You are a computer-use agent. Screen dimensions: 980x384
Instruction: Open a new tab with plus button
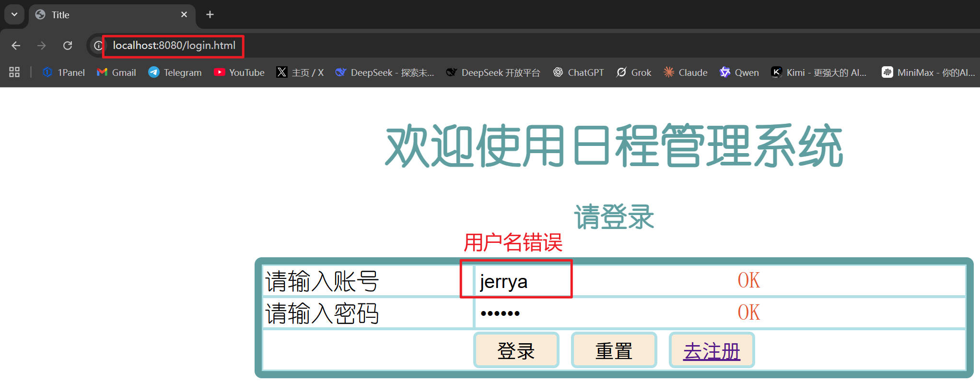[210, 14]
